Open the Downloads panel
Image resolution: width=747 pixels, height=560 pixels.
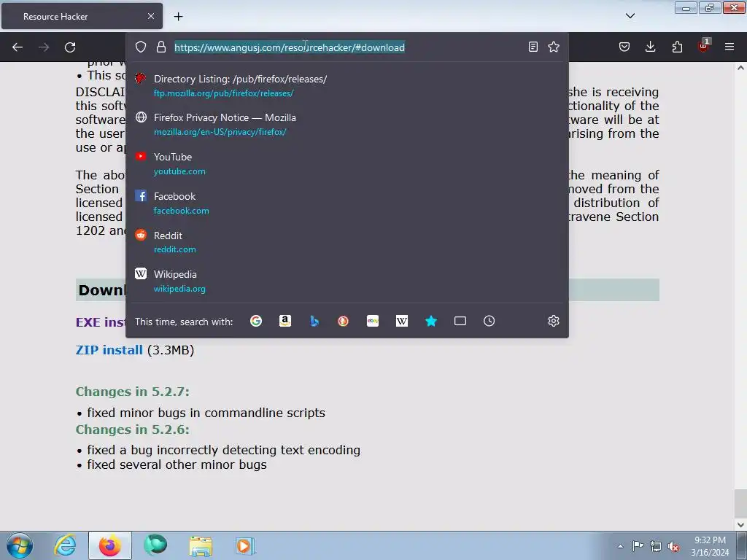point(650,47)
